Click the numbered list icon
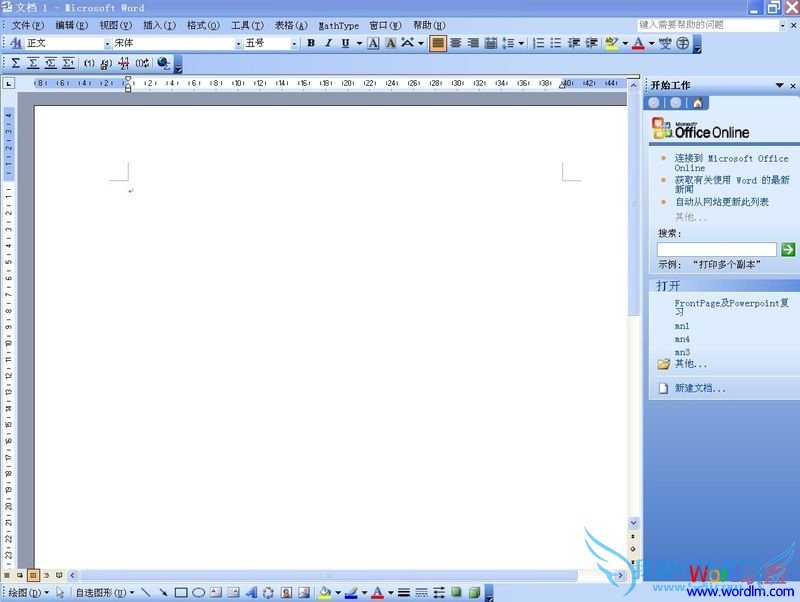The width and height of the screenshot is (800, 602). pos(538,43)
